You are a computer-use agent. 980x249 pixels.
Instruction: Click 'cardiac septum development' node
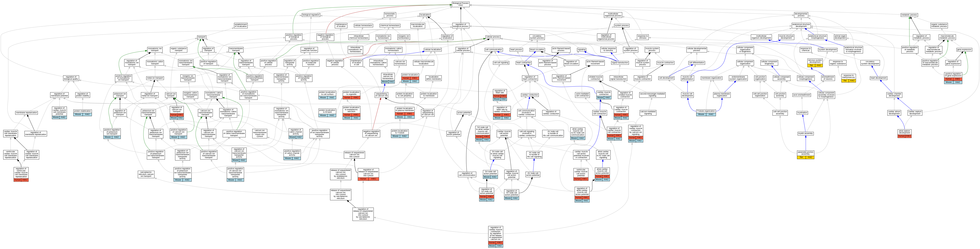(915, 113)
